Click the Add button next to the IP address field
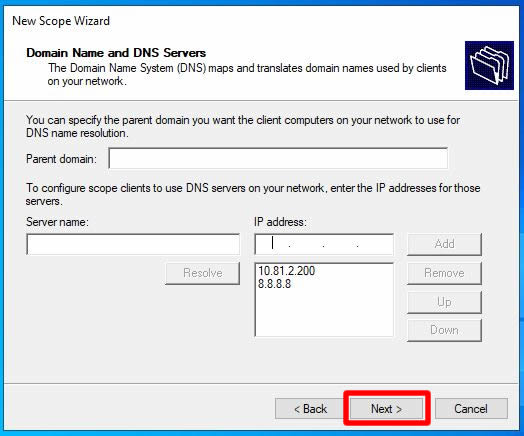This screenshot has height=436, width=524. [444, 244]
